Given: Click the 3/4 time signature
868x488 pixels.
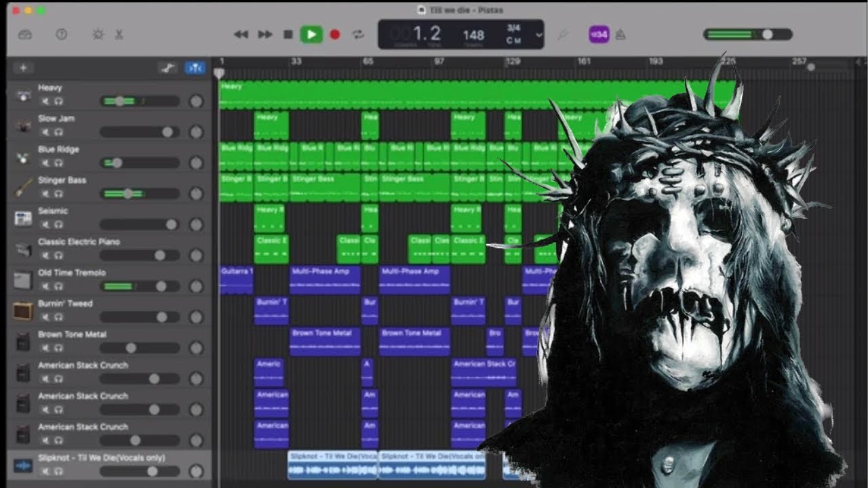Looking at the screenshot, I should pos(514,28).
